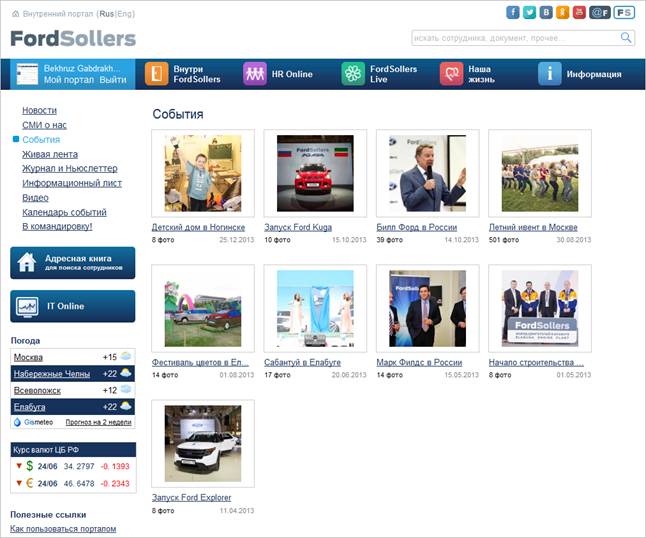Viewport: 646px width, 538px height.
Task: Click the purple people icon of HR Online
Action: [255, 74]
